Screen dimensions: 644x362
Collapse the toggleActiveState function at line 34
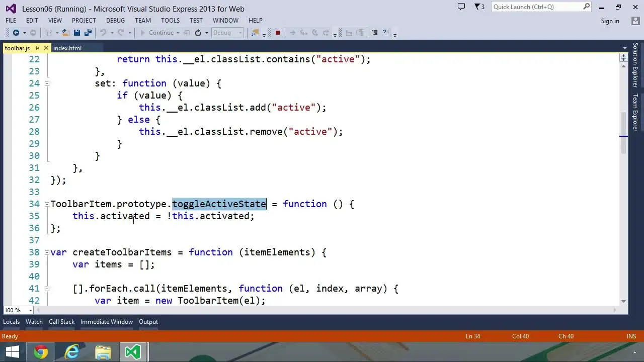(x=47, y=204)
